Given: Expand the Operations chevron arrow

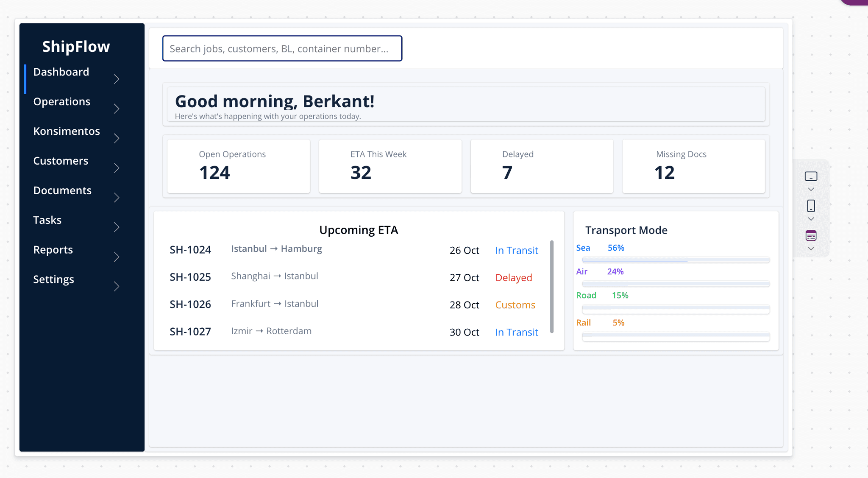Looking at the screenshot, I should tap(117, 109).
